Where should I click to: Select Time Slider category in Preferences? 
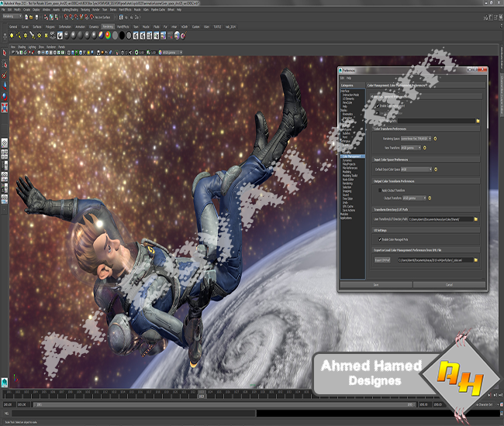(x=347, y=199)
